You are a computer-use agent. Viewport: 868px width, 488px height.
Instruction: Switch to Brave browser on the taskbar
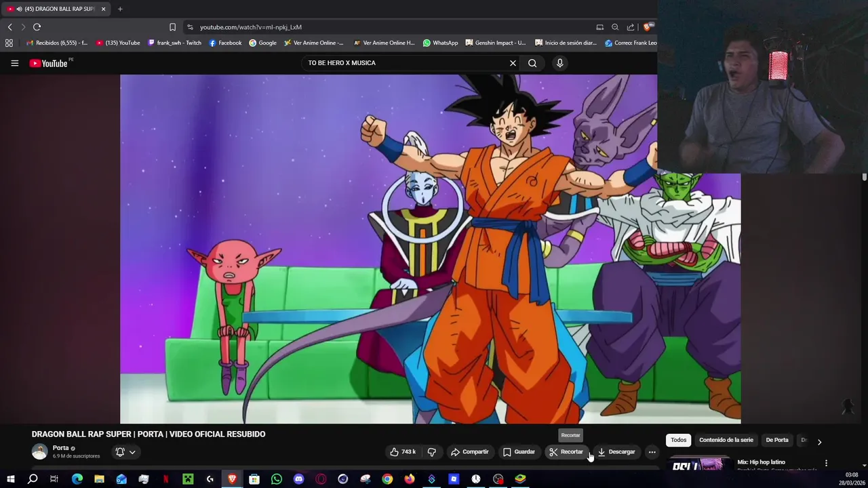click(x=232, y=479)
